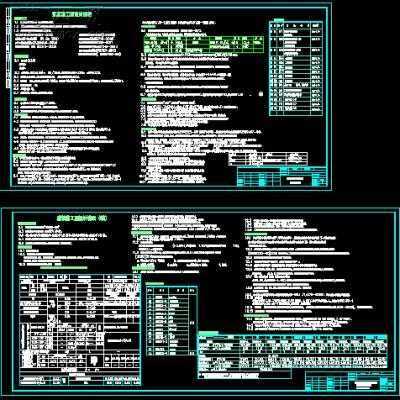The width and height of the screenshot is (400, 400).
Task: Select the title block of the upper drawing sheet
Action: pyautogui.click(x=281, y=176)
